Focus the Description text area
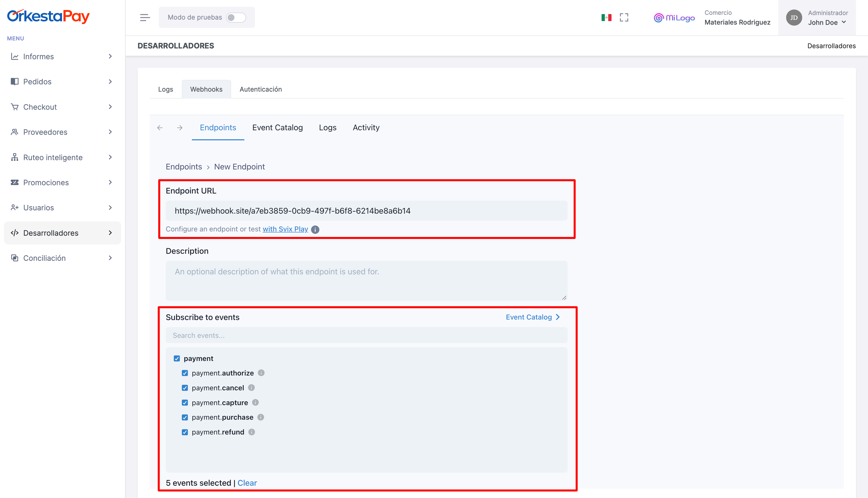Image resolution: width=868 pixels, height=498 pixels. tap(366, 281)
